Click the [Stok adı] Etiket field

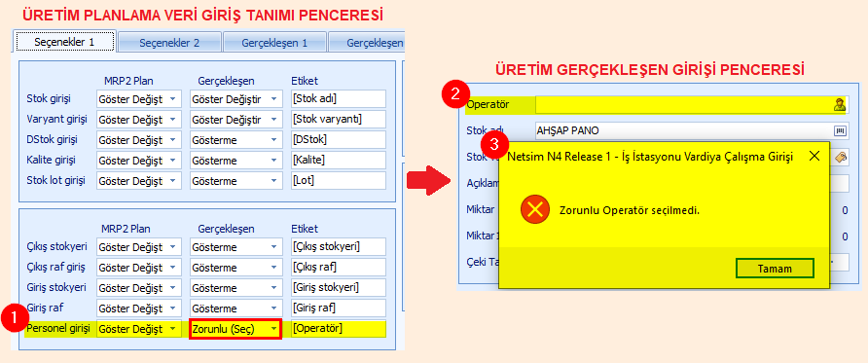338,99
